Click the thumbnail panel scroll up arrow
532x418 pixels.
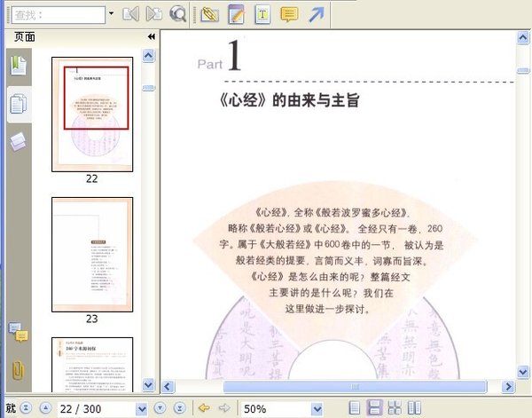pos(149,56)
